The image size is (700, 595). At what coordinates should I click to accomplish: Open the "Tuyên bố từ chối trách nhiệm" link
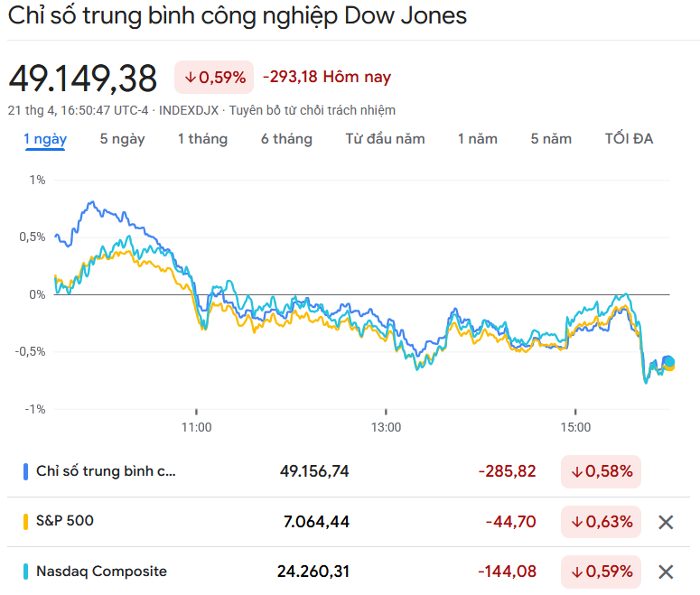pos(312,110)
